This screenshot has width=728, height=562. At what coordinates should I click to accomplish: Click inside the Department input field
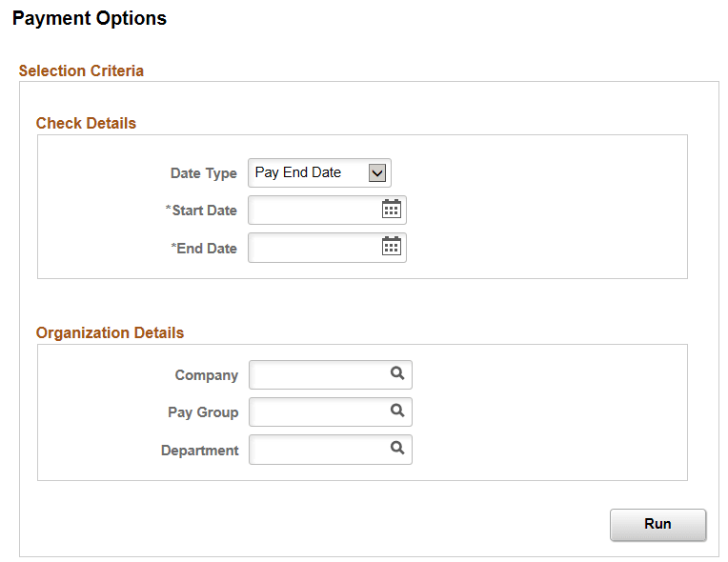[x=318, y=450]
